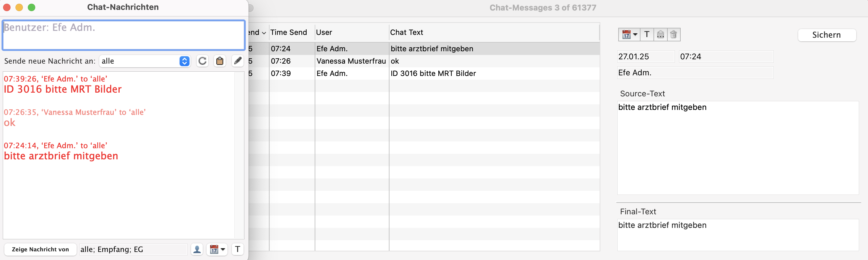
Task: Click the refresh icon beside recipient dropdown
Action: pyautogui.click(x=202, y=61)
